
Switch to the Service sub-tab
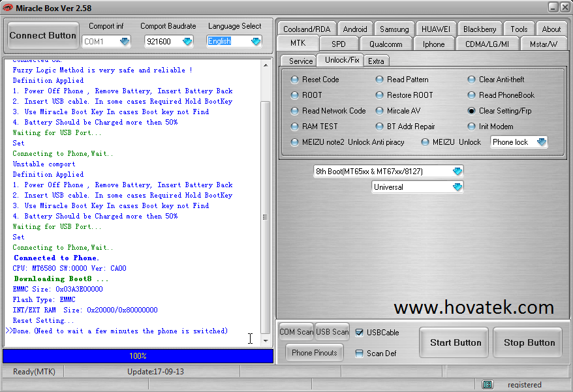300,61
